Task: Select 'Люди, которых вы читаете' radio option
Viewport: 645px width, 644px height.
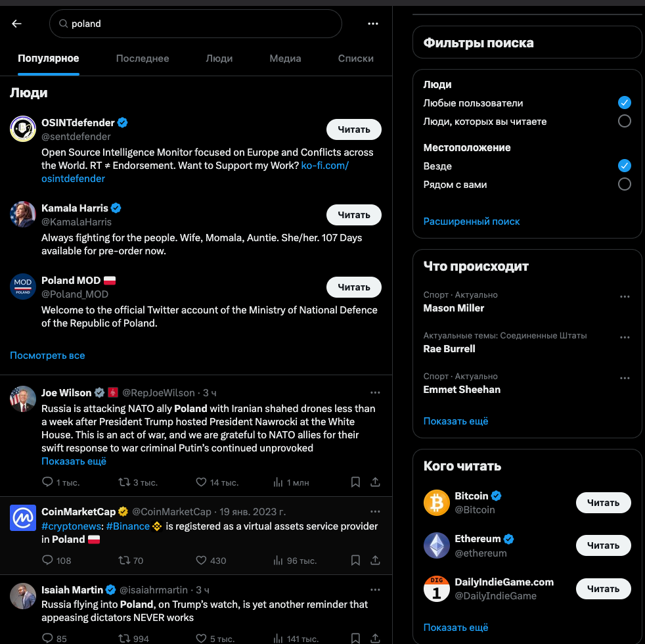Action: click(624, 121)
